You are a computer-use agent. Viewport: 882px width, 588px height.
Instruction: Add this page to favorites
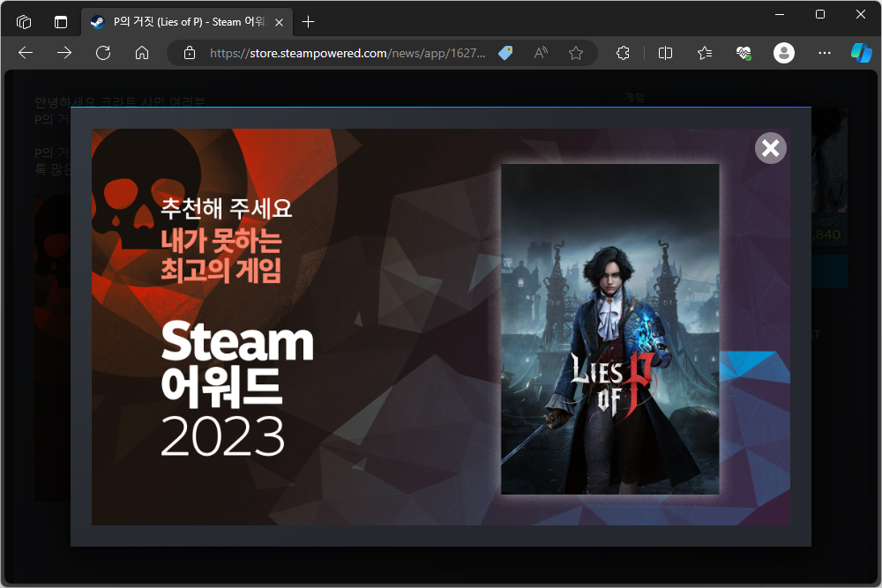575,53
